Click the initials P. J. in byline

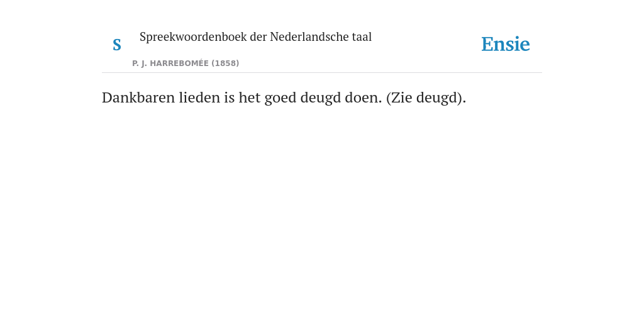(140, 64)
